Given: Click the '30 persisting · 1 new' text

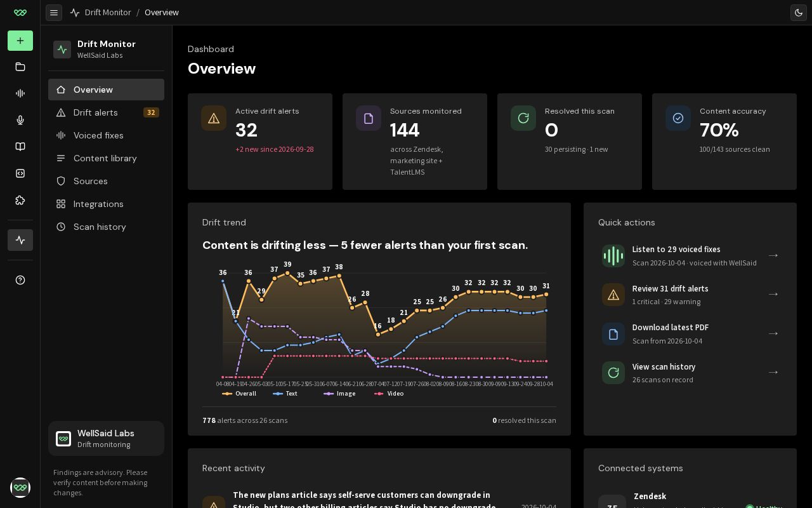Looking at the screenshot, I should coord(577,149).
